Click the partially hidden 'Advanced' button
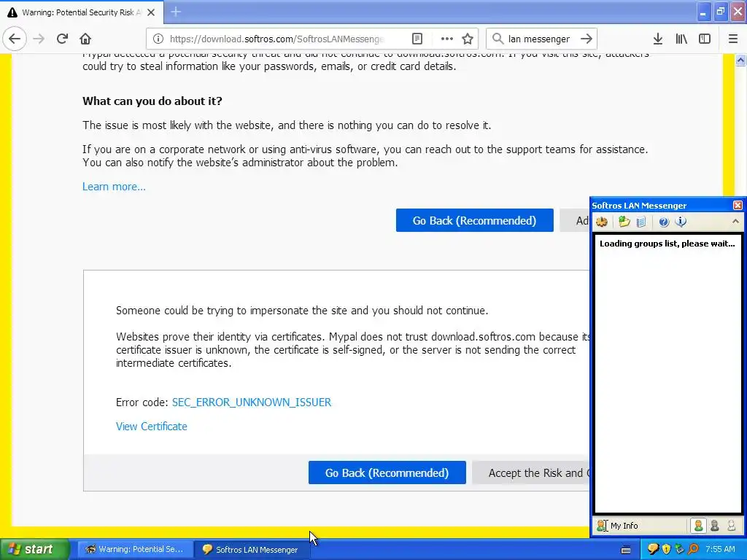The height and width of the screenshot is (560, 747). (x=575, y=220)
